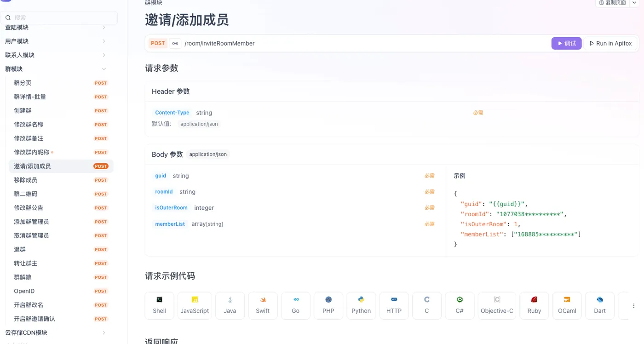Click the Run in Apifox button

click(611, 43)
